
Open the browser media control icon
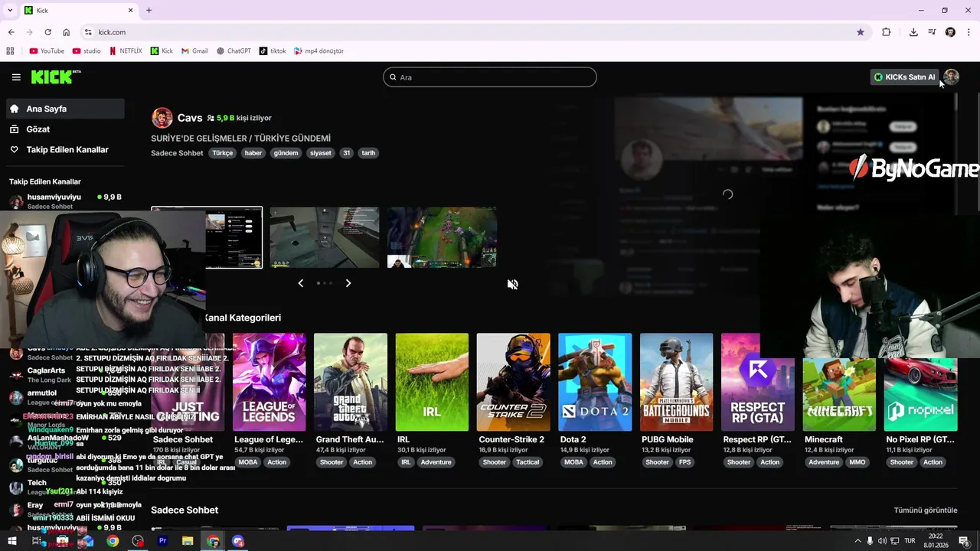click(x=932, y=32)
